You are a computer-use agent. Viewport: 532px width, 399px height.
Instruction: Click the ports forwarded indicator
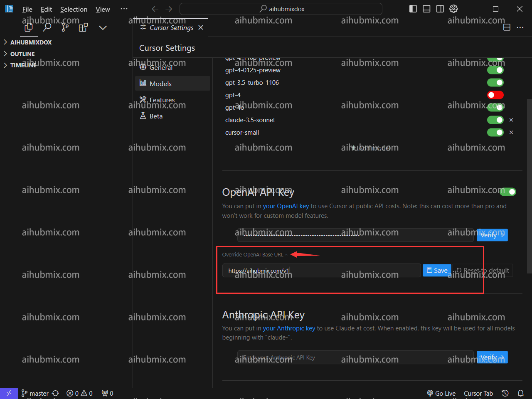pos(107,393)
